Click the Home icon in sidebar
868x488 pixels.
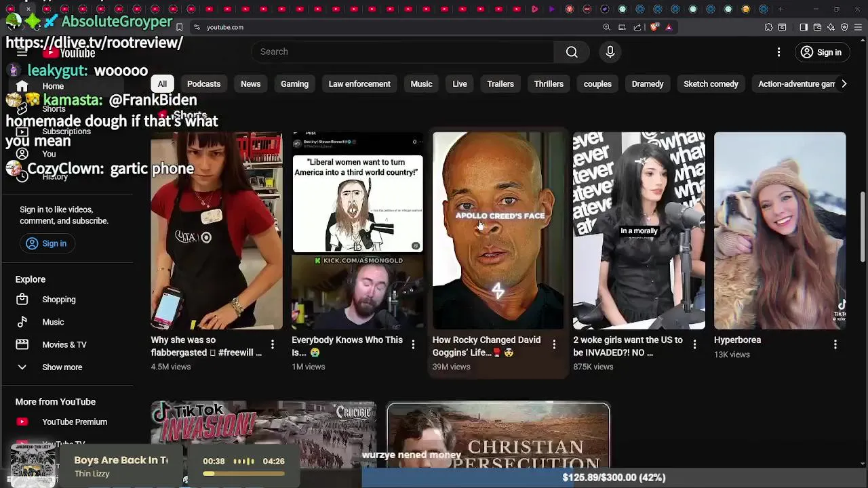pos(22,86)
